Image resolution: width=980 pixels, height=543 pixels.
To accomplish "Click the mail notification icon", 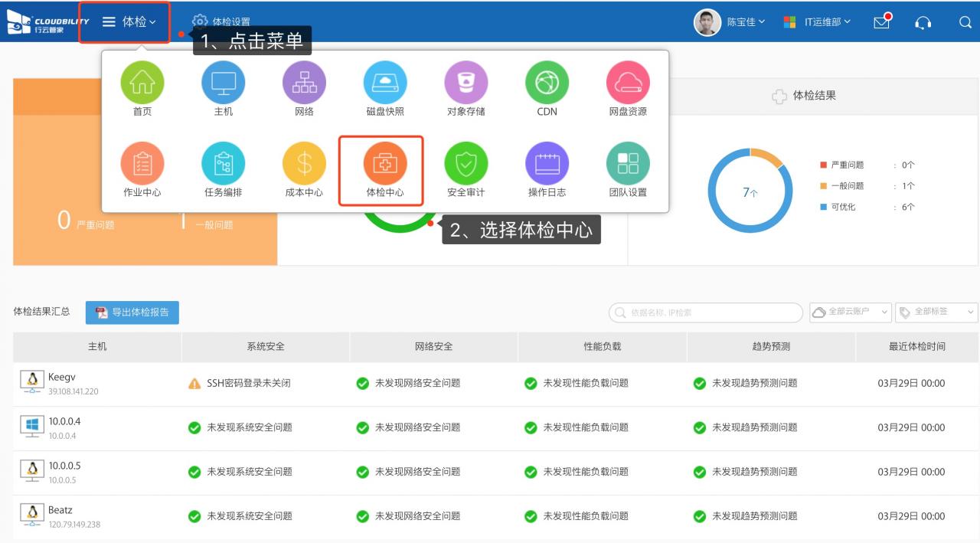I will pyautogui.click(x=882, y=22).
